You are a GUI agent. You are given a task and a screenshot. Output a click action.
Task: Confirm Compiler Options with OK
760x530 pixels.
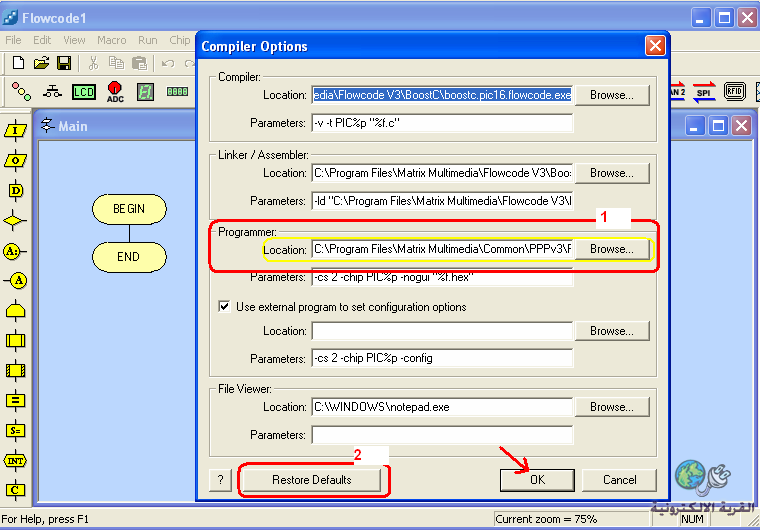[537, 480]
